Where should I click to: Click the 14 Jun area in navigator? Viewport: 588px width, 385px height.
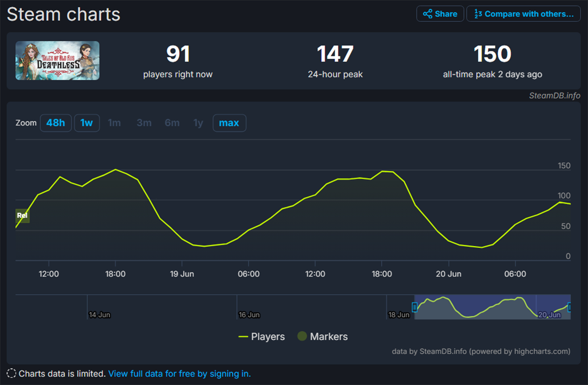99,314
